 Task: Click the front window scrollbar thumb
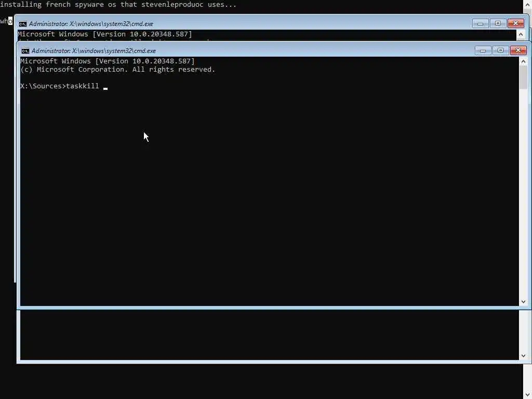pos(523,77)
